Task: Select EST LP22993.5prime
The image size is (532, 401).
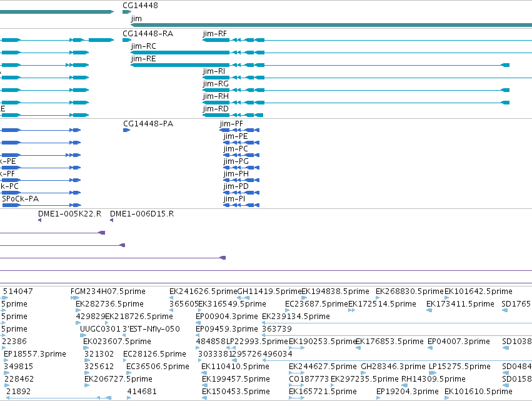Action: (257, 342)
